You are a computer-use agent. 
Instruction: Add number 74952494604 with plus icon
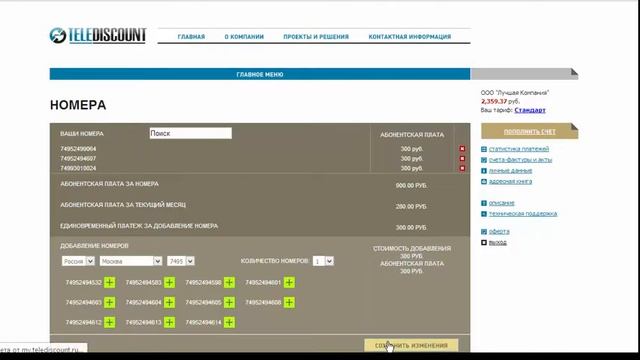(169, 302)
